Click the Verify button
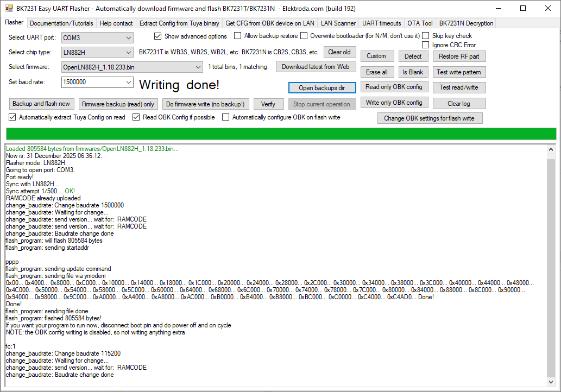 pyautogui.click(x=268, y=104)
